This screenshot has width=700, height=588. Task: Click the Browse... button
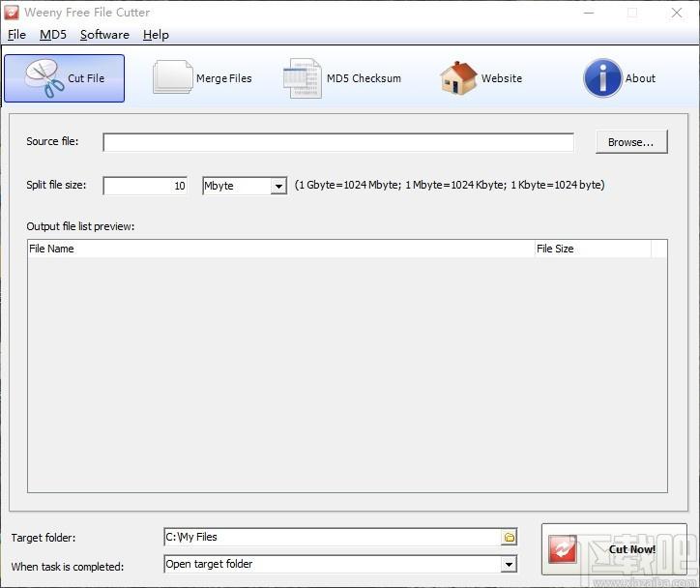(631, 142)
